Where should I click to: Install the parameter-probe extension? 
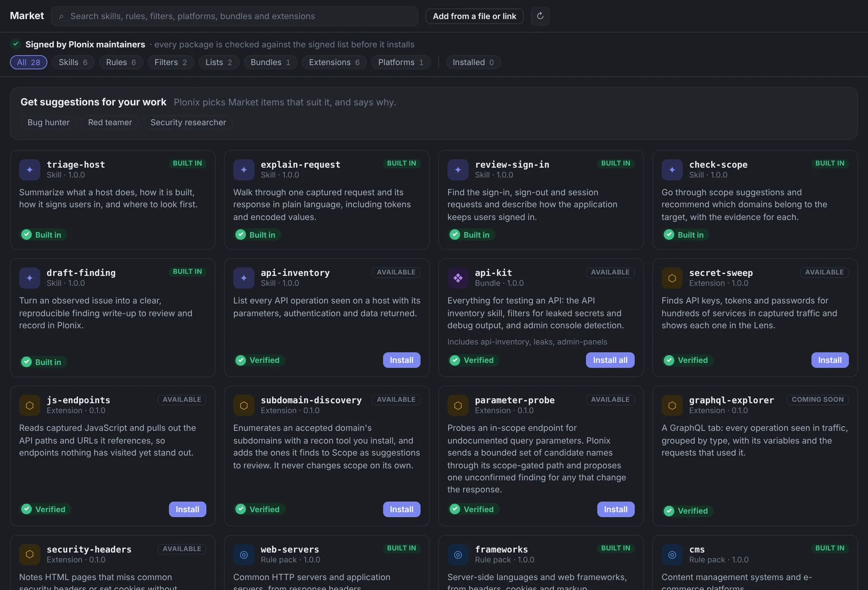point(616,509)
